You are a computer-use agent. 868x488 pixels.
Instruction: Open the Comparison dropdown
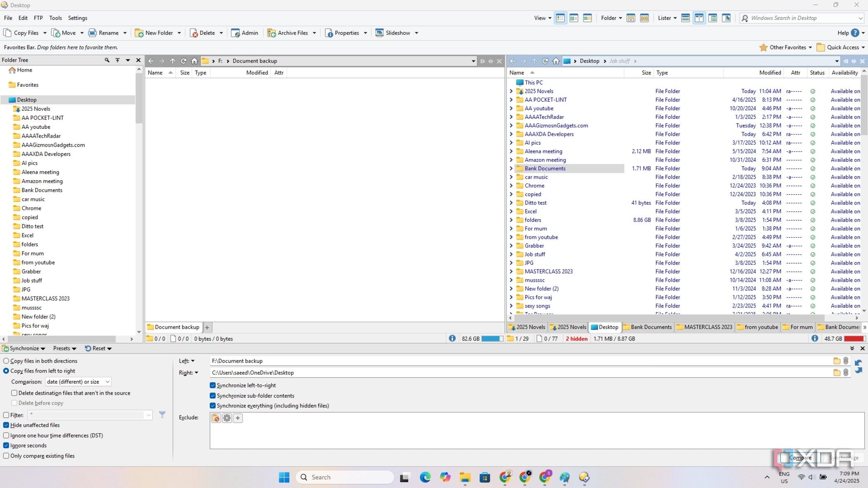[78, 382]
